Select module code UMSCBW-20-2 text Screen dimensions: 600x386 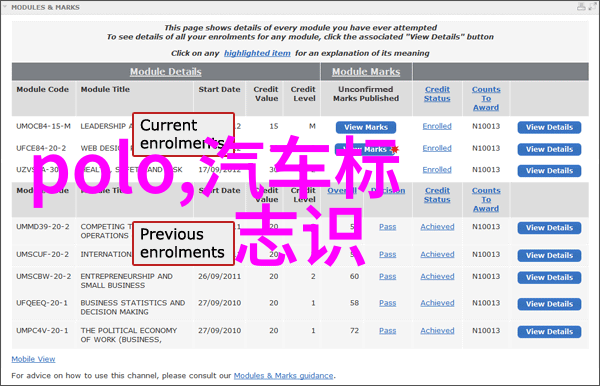click(x=44, y=276)
